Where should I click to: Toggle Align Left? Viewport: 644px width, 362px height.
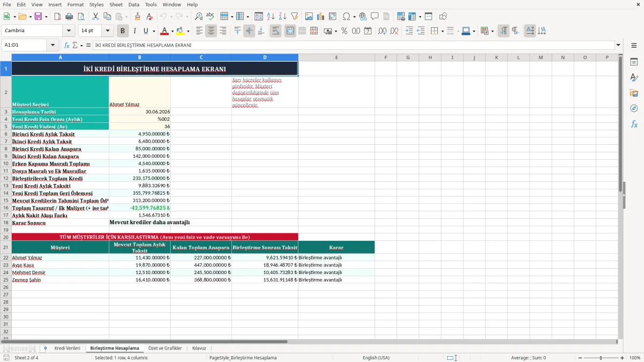(x=200, y=31)
